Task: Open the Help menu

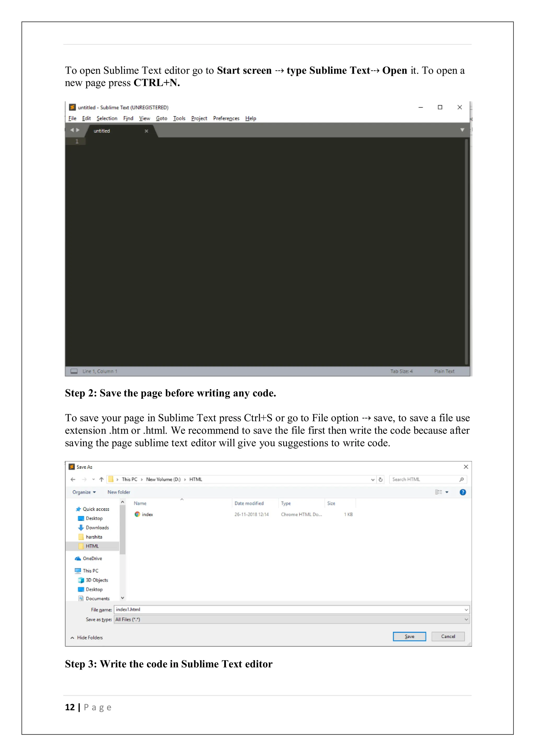Action: click(250, 118)
